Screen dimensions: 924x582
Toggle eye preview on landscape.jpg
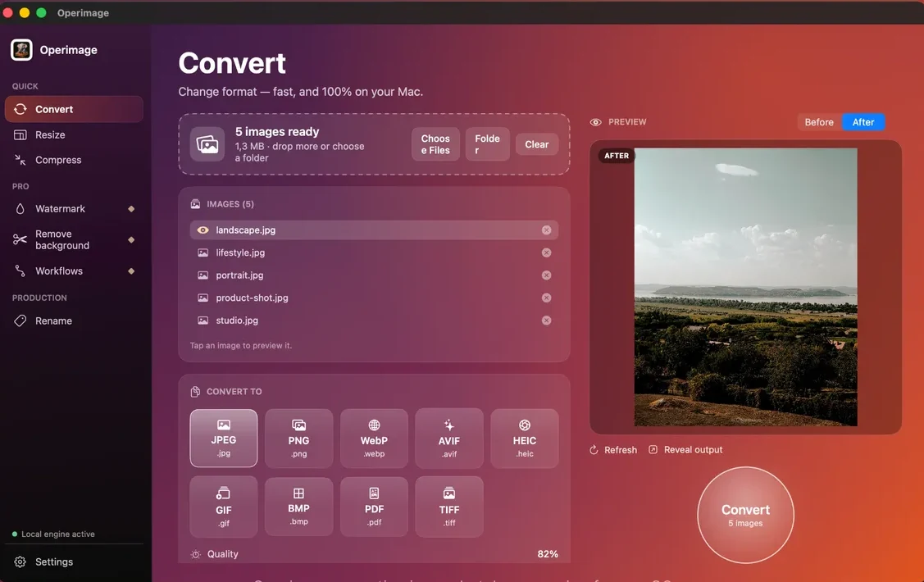[x=203, y=230]
